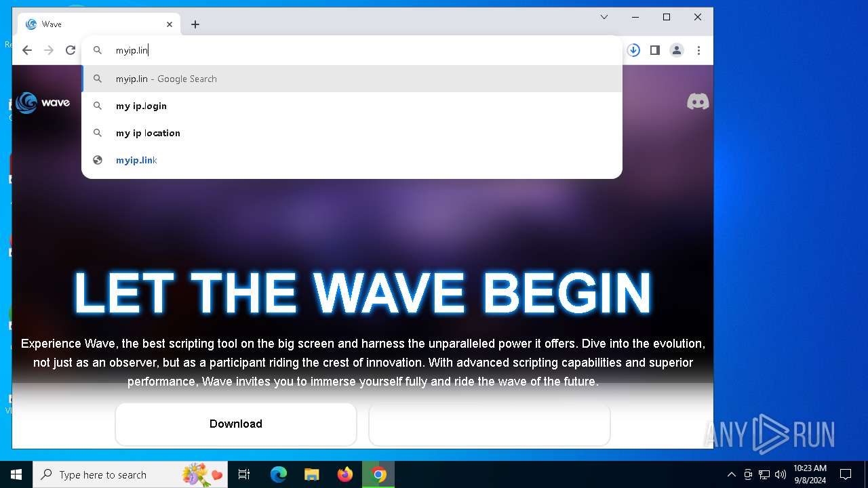Open the Windows Start menu
Screen dimensions: 868x488
coord(16,474)
